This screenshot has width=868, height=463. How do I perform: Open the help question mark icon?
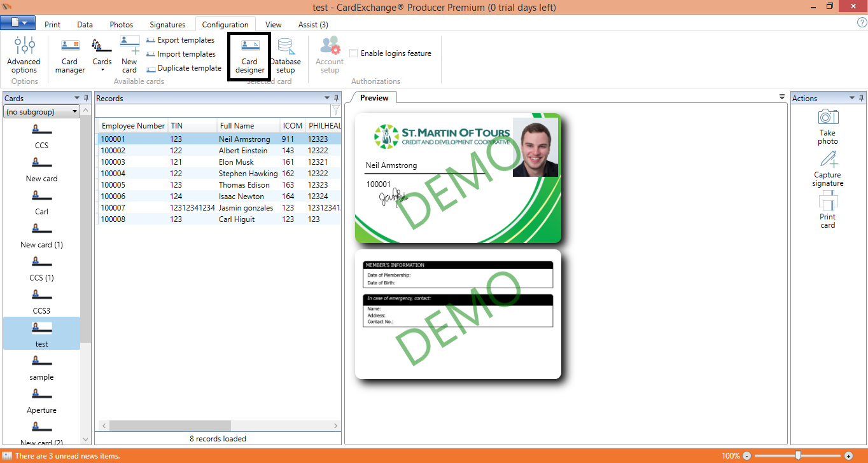862,23
